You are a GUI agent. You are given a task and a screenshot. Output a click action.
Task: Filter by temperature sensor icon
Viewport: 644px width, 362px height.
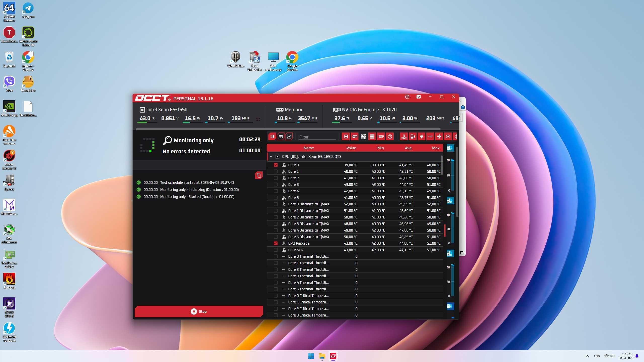coord(404,137)
